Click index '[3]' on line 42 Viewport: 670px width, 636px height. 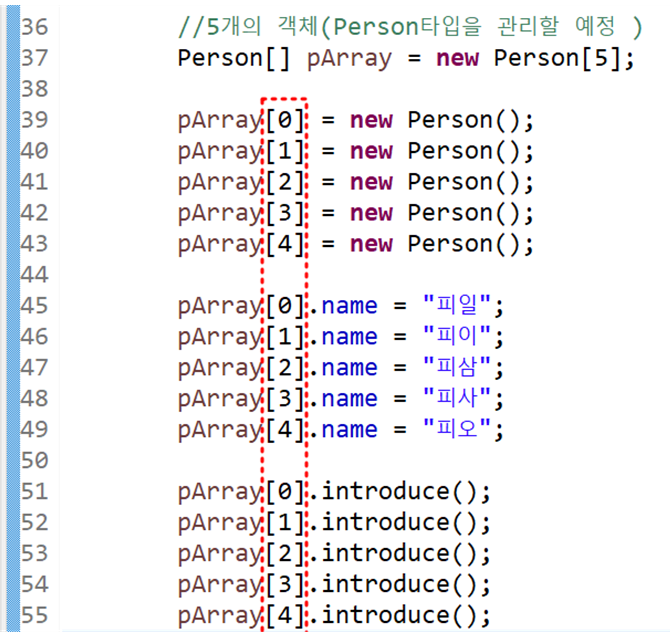285,213
